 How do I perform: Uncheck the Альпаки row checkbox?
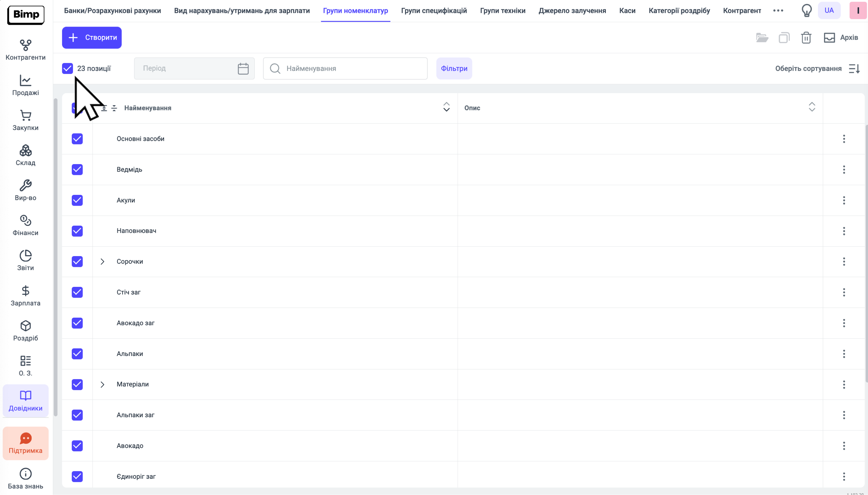point(77,354)
